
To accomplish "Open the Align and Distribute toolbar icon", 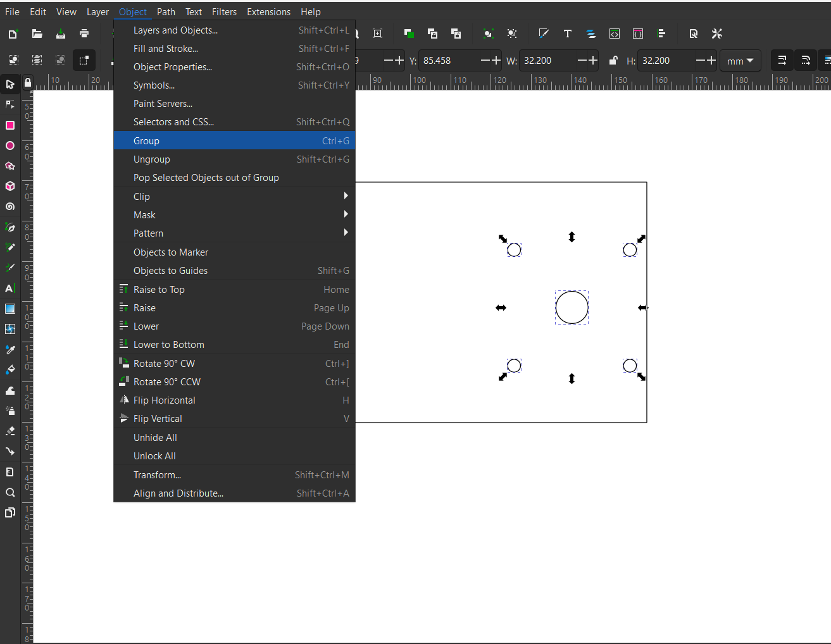I will [661, 34].
